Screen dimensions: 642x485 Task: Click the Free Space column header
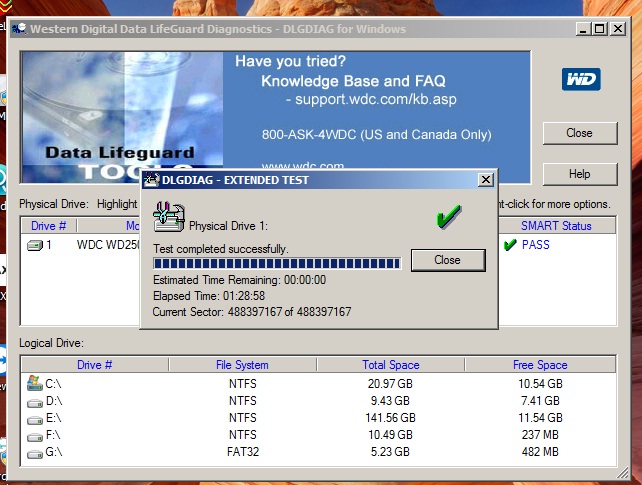tap(540, 365)
